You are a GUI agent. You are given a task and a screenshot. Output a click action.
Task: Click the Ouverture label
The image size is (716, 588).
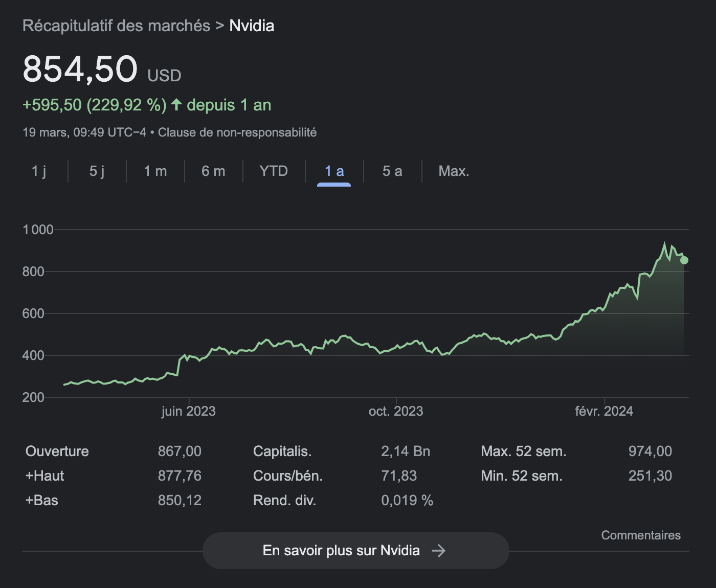(57, 451)
